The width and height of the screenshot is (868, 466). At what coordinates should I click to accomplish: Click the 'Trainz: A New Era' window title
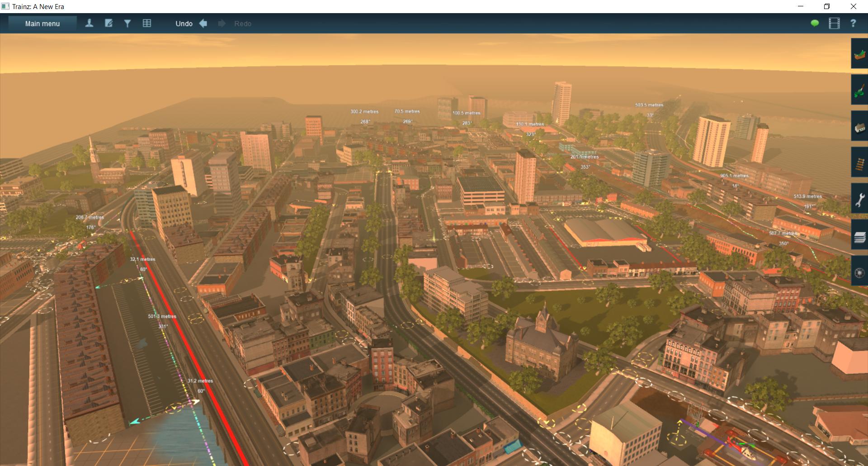(x=39, y=6)
